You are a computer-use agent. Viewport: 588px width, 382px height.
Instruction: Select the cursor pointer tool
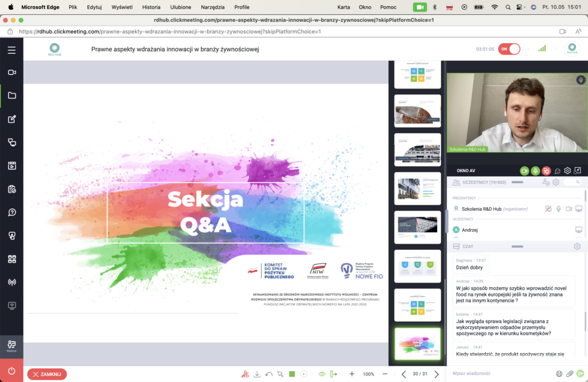pyautogui.click(x=280, y=374)
